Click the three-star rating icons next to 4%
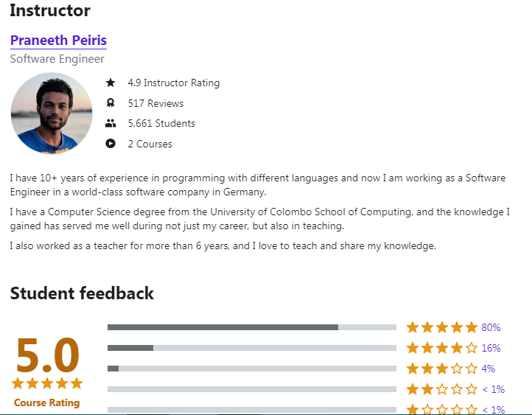This screenshot has width=532, height=415. pyautogui.click(x=442, y=369)
